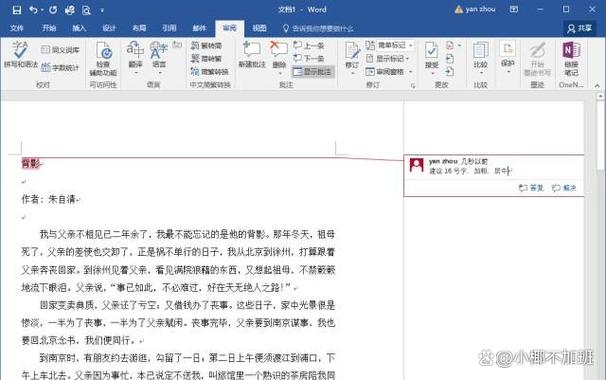Collapse the ribbon with the chevron
The height and width of the screenshot is (380, 606).
tap(597, 86)
